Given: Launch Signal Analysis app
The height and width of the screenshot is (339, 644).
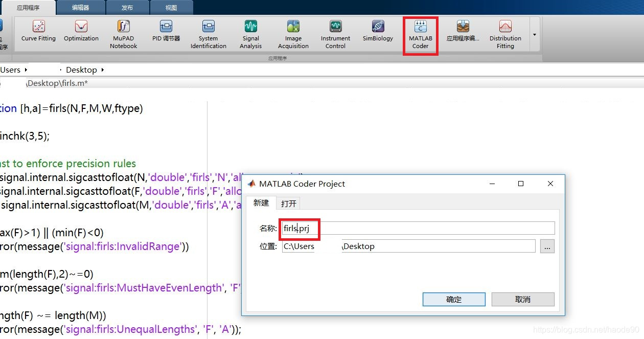Looking at the screenshot, I should point(250,35).
